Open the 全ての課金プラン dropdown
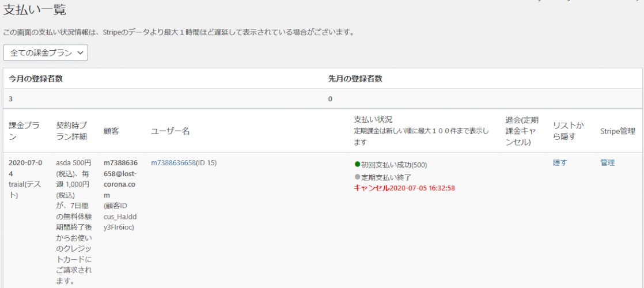This screenshot has height=288, width=644. tap(46, 52)
